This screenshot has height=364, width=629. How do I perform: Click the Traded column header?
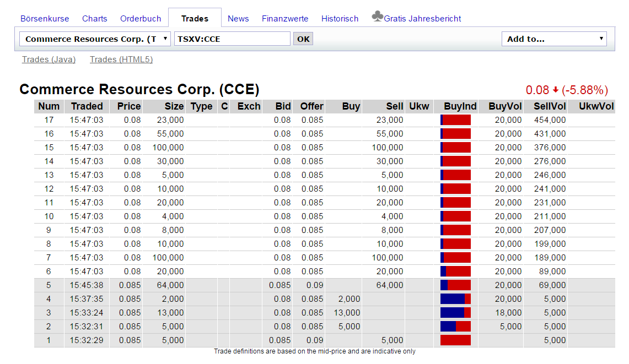point(86,106)
